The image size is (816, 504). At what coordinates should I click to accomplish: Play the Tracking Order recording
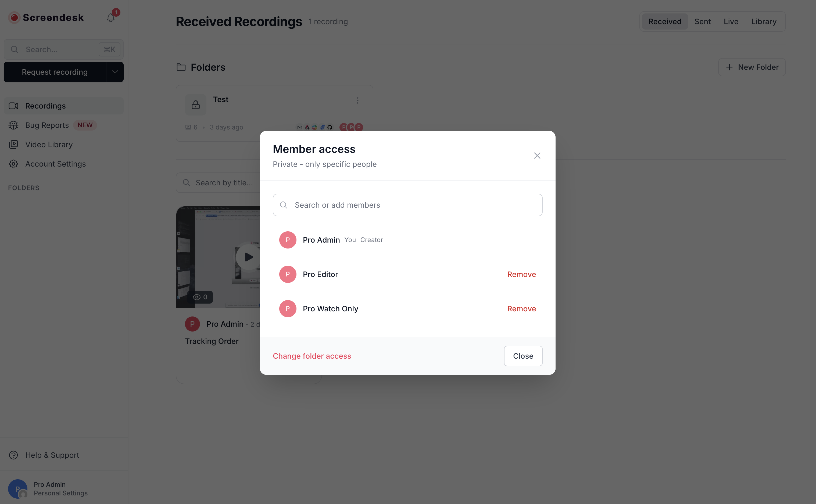coord(248,257)
